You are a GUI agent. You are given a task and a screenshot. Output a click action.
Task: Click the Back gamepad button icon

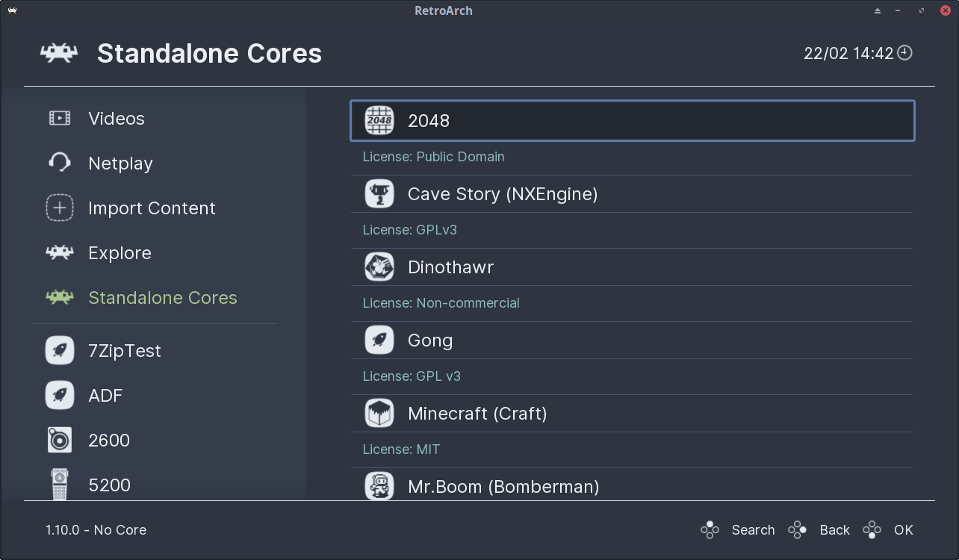pyautogui.click(x=798, y=530)
